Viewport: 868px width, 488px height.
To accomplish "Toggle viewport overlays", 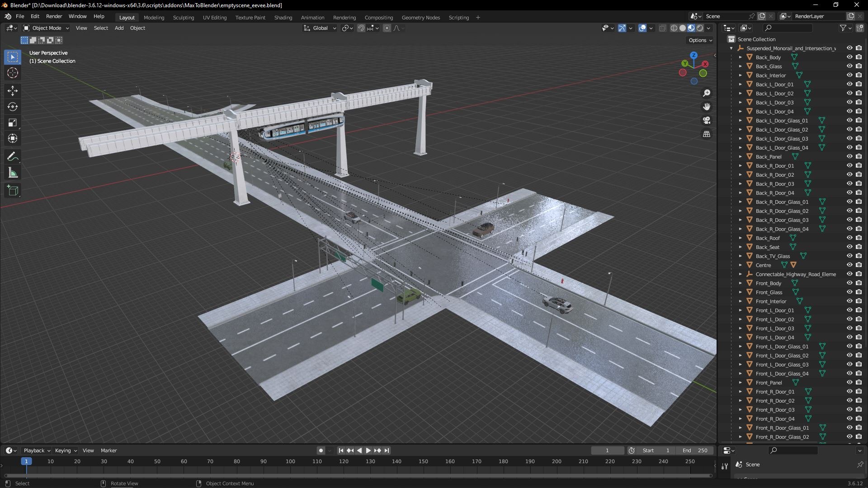I will coord(642,28).
